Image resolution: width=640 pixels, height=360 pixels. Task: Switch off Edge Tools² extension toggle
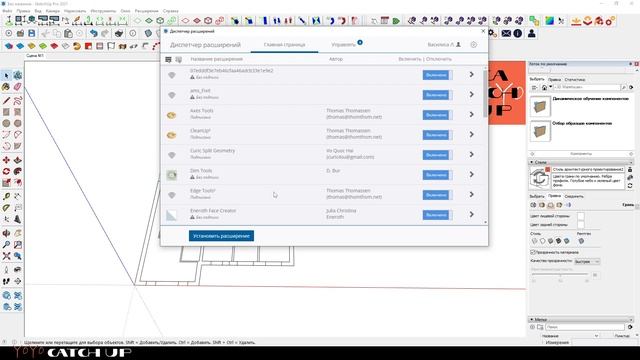(x=438, y=195)
